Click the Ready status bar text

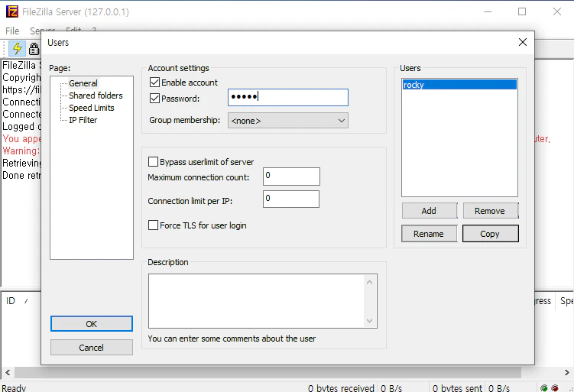(14, 388)
